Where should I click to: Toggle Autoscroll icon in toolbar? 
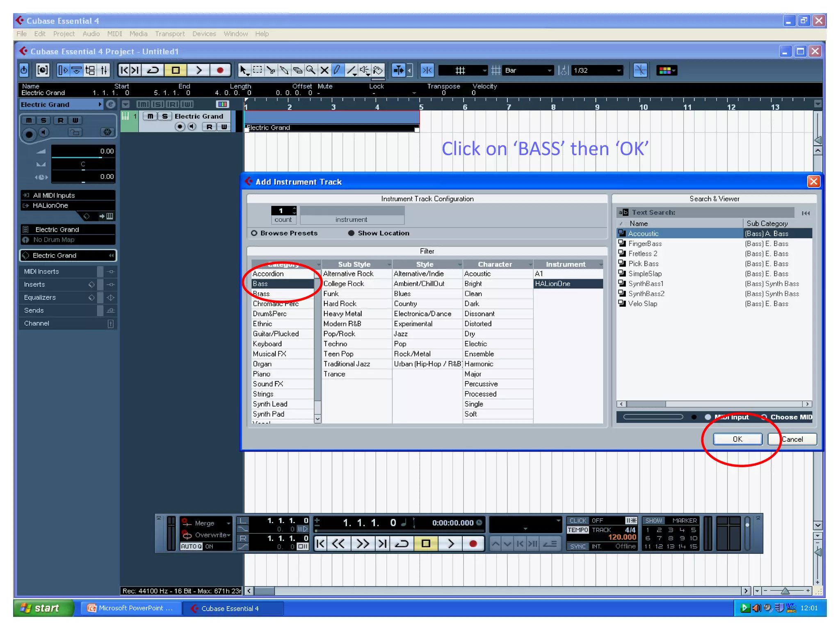click(x=398, y=71)
